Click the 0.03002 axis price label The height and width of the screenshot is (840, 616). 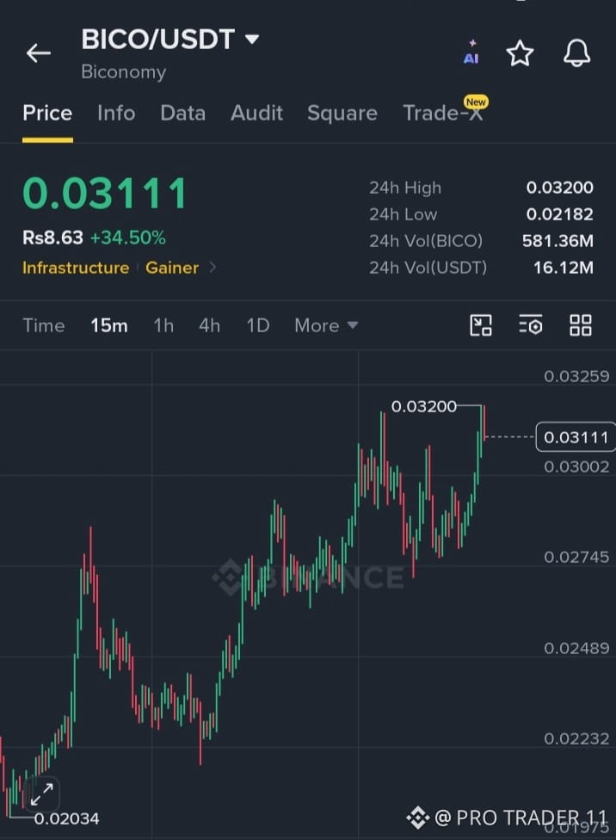point(576,466)
